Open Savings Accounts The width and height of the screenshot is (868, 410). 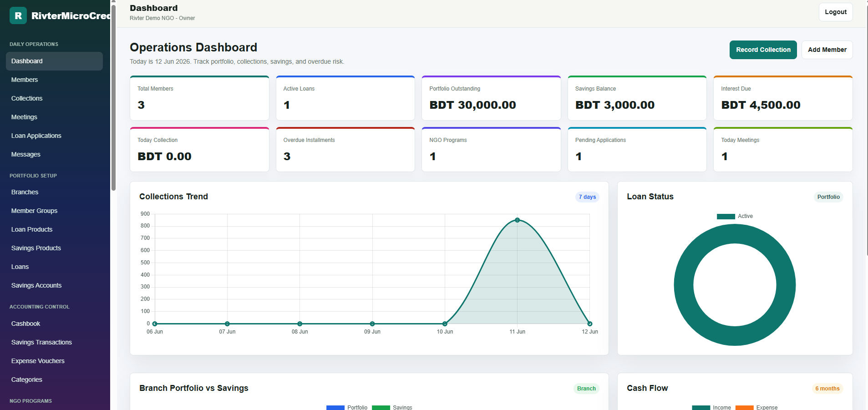[x=54, y=285]
